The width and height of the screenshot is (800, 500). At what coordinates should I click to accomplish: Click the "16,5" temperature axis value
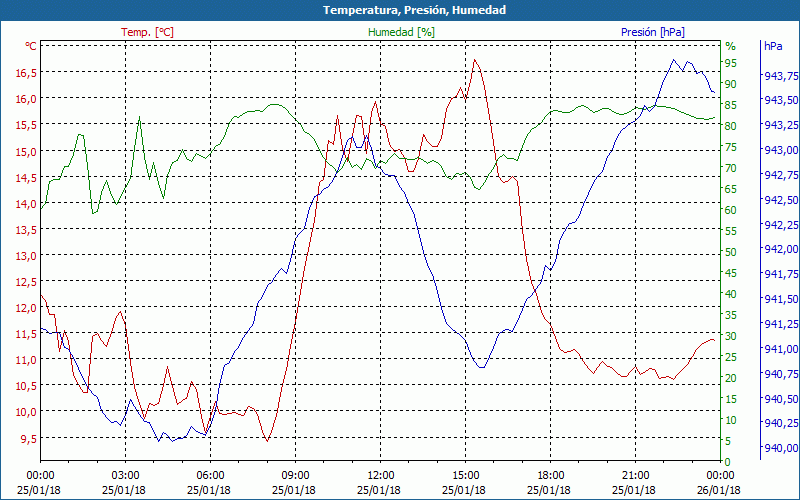[x=26, y=73]
